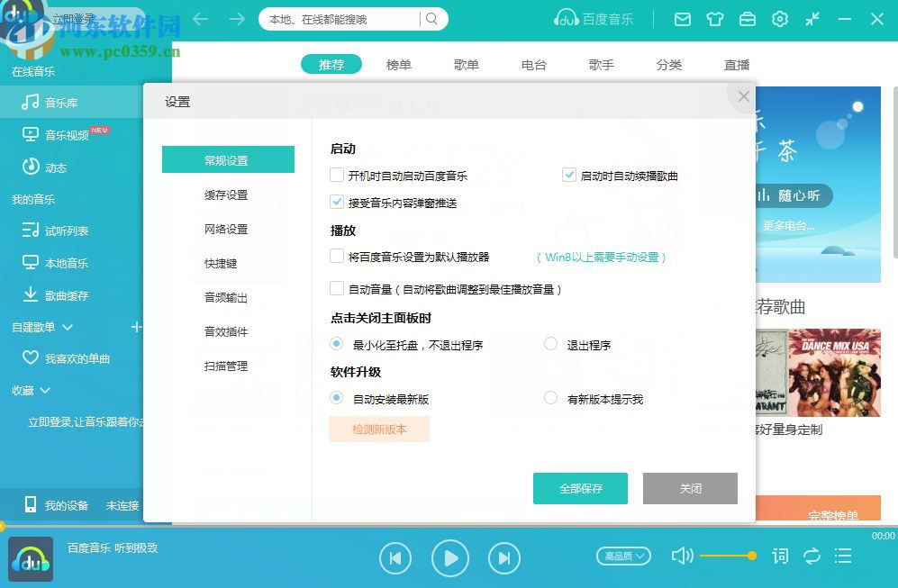This screenshot has height=588, width=898.
Task: Open the 高品质 audio quality dropdown
Action: coord(623,556)
